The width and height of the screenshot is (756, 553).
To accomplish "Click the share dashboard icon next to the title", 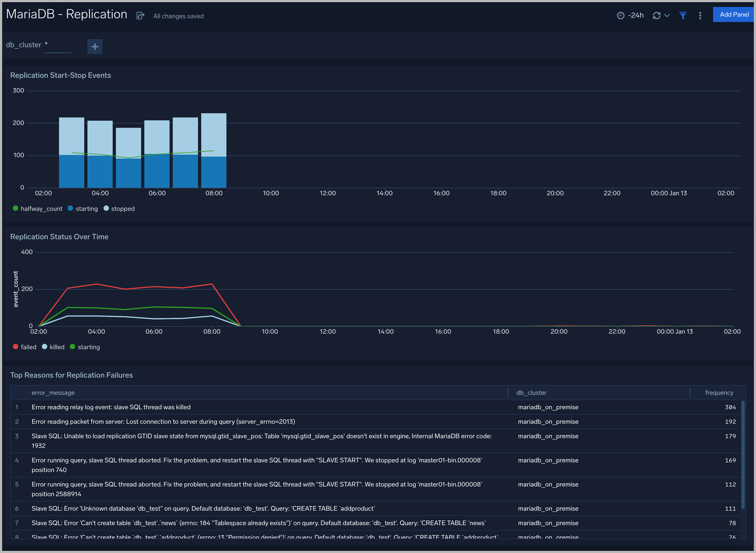I will 140,15.
